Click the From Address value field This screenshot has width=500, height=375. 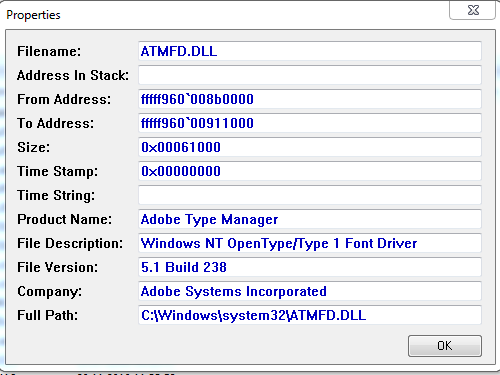(x=310, y=99)
